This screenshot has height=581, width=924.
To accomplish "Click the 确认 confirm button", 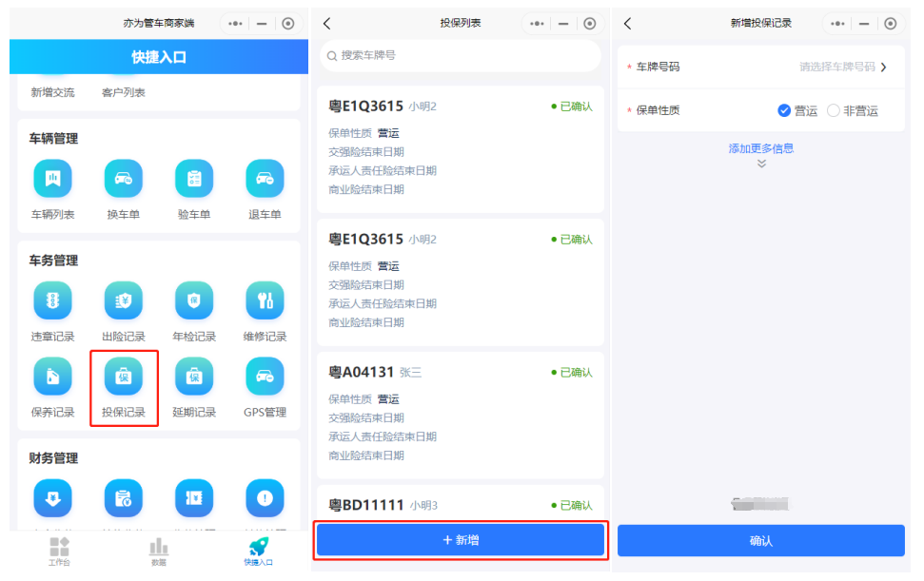I will (760, 540).
